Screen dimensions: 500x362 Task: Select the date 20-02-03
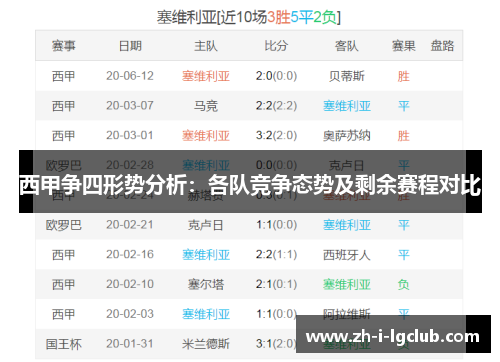(x=130, y=314)
